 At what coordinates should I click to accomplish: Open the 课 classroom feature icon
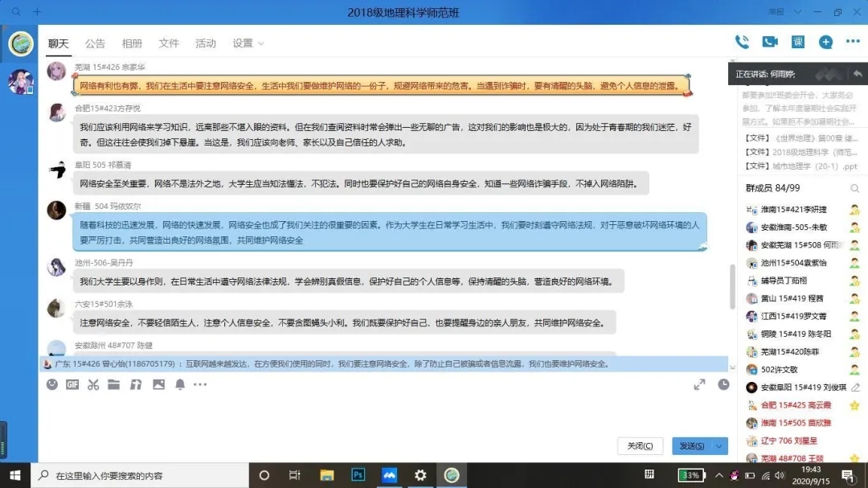[798, 43]
